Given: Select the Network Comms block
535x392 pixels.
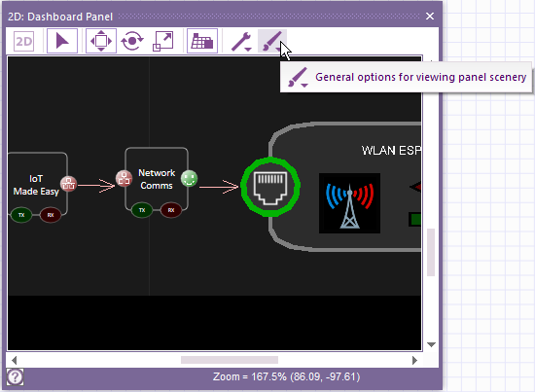Looking at the screenshot, I should 157,179.
